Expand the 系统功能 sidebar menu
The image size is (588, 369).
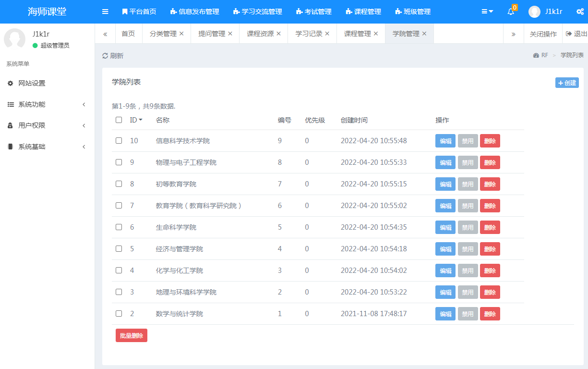click(x=47, y=104)
